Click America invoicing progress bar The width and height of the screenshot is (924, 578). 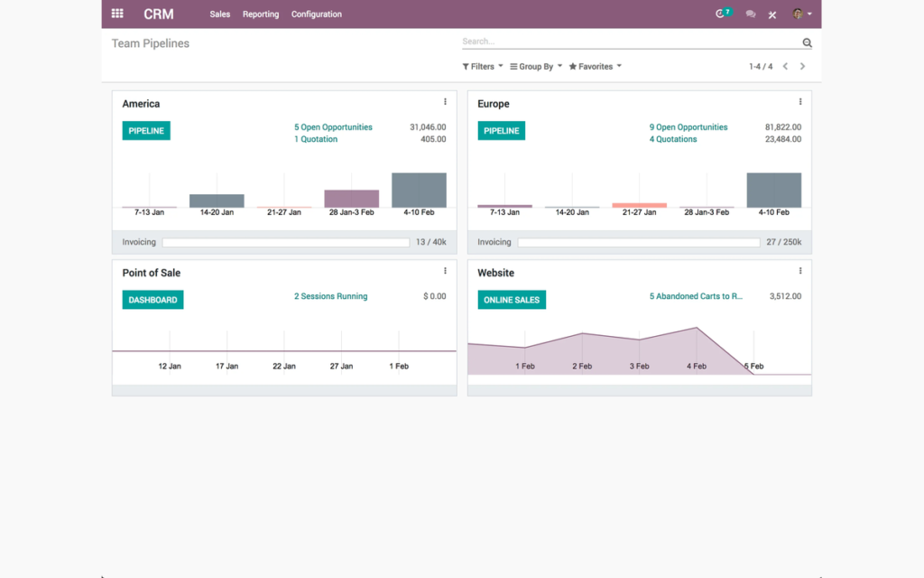[x=286, y=242]
